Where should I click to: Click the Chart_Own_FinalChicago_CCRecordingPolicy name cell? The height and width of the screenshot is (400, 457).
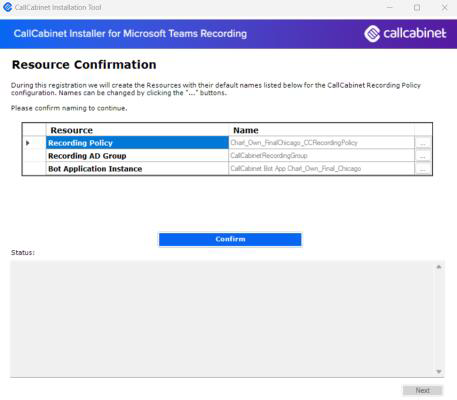click(x=322, y=143)
